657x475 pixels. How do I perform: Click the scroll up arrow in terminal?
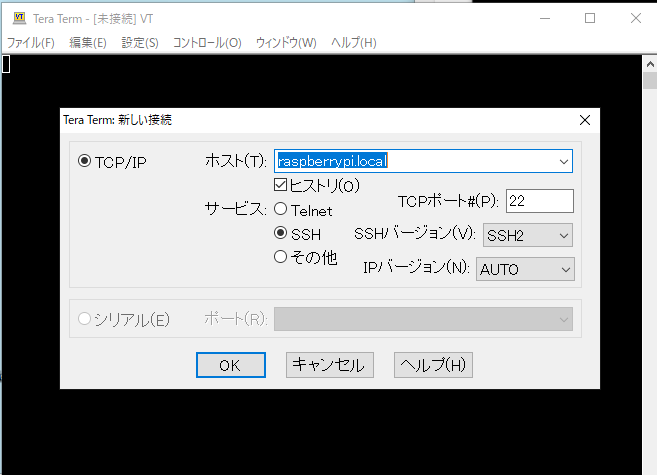click(x=650, y=64)
